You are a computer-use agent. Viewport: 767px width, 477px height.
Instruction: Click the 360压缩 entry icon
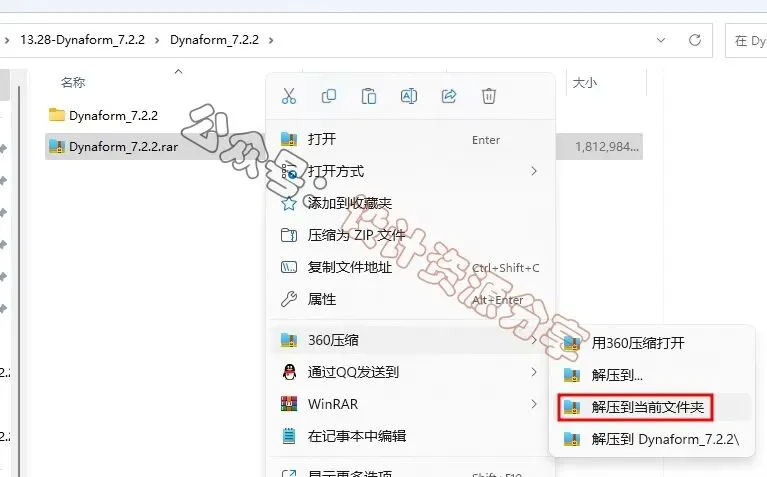coord(289,340)
